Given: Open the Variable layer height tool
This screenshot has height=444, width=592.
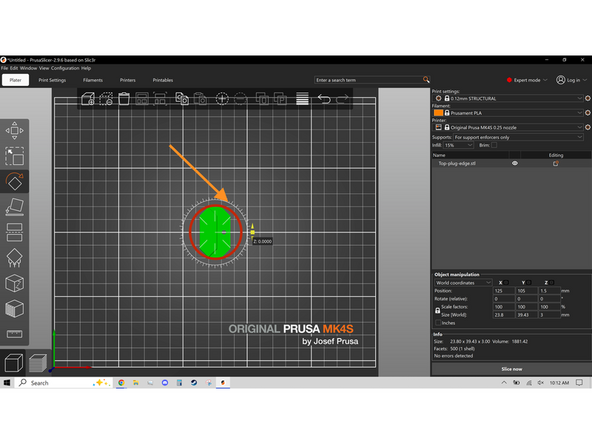Looking at the screenshot, I should tap(302, 99).
